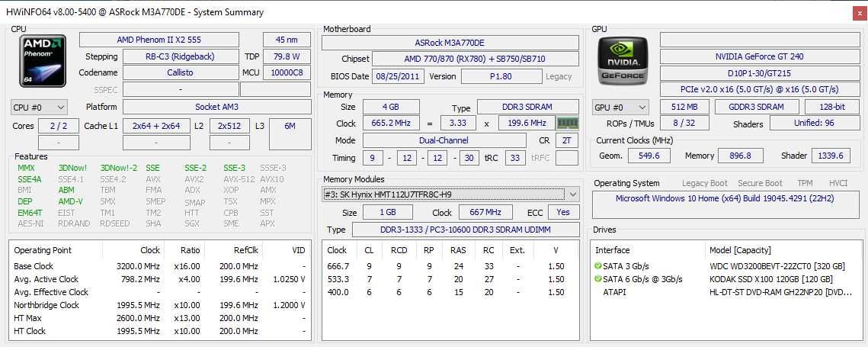
Task: Open the GPU #0 selector dropdown
Action: click(x=620, y=107)
